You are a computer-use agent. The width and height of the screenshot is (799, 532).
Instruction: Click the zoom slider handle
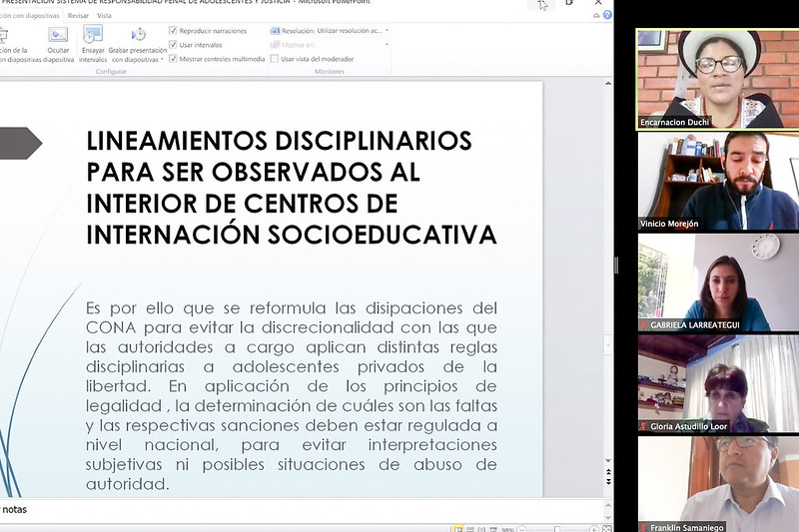(x=557, y=529)
